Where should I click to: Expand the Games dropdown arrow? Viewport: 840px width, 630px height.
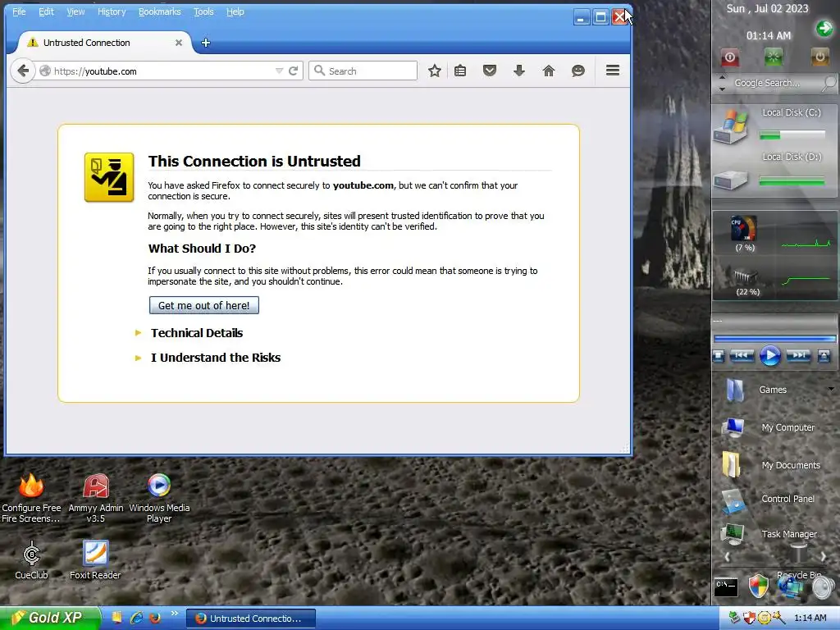[831, 389]
